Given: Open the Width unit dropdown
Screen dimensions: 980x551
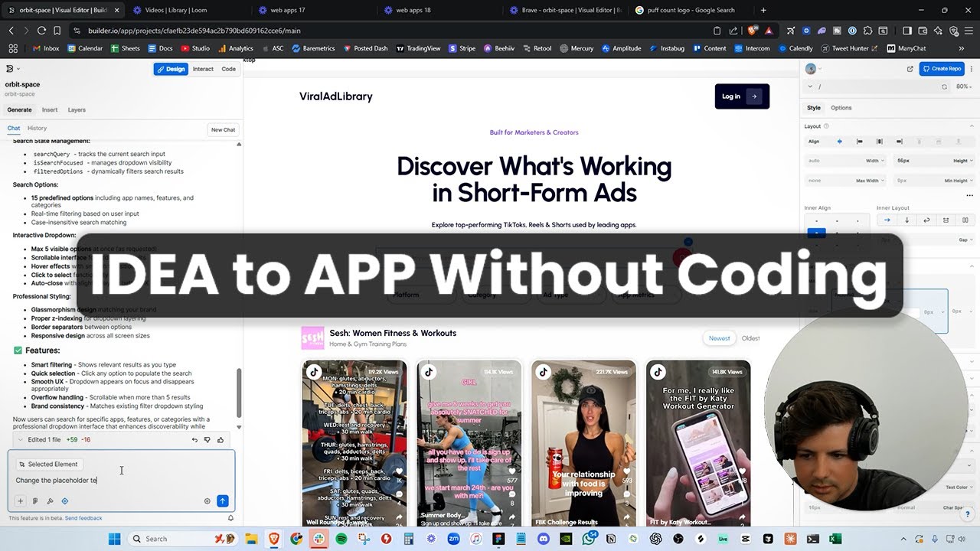Looking at the screenshot, I should pos(875,161).
